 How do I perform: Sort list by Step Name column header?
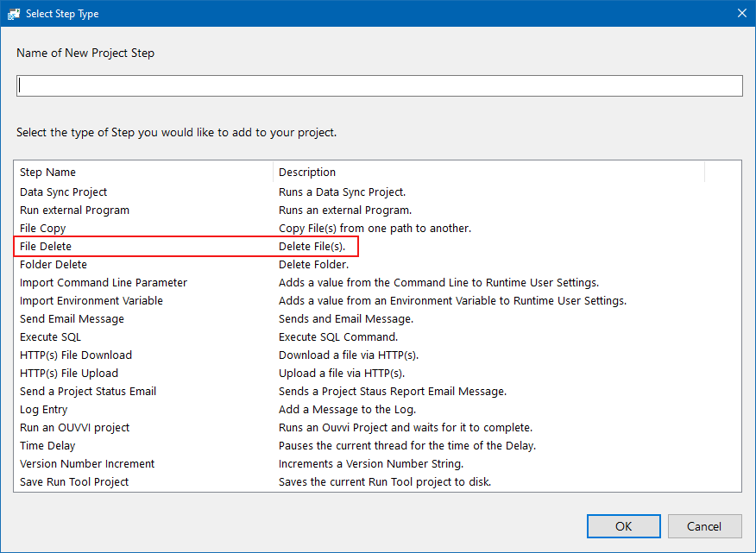pyautogui.click(x=143, y=173)
